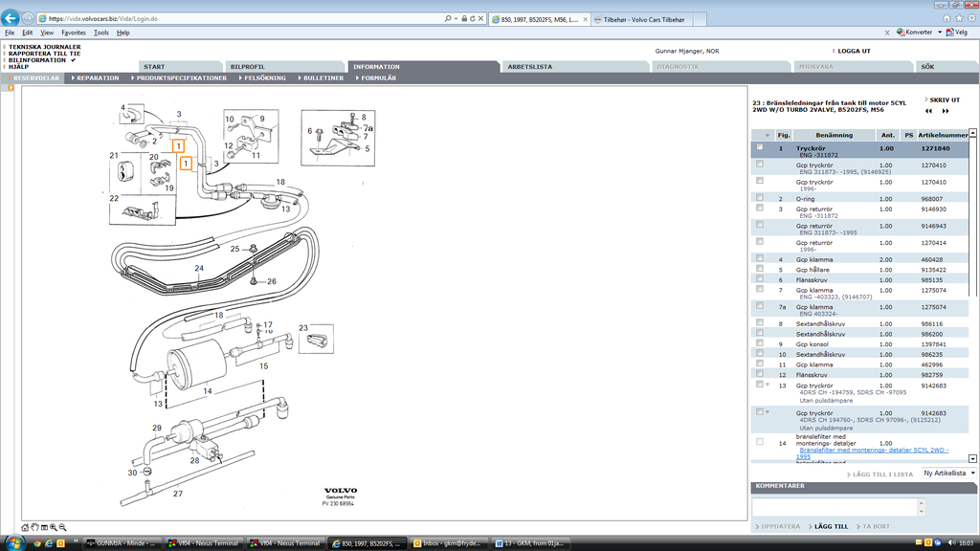The height and width of the screenshot is (551, 980).
Task: Check the box for Gcp klamma 462996
Action: click(x=759, y=364)
